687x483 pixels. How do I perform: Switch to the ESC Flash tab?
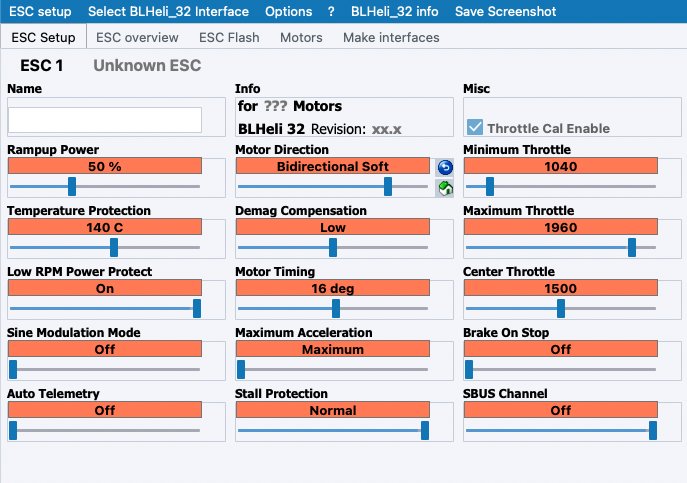coord(229,37)
